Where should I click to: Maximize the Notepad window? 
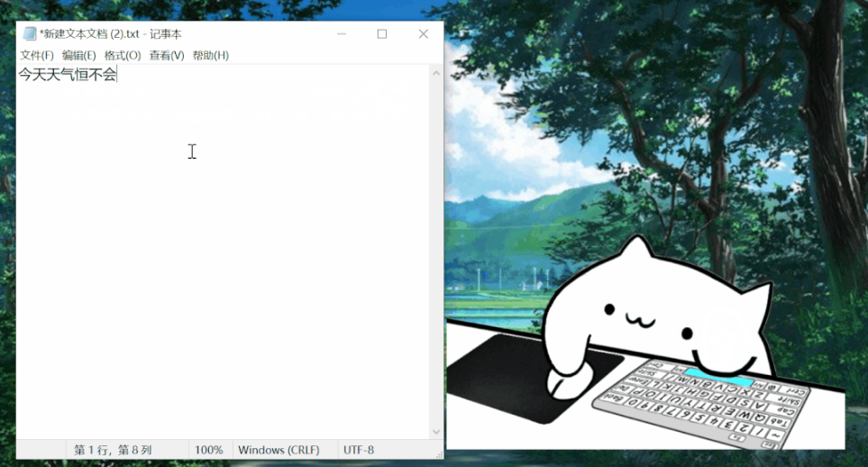(382, 34)
